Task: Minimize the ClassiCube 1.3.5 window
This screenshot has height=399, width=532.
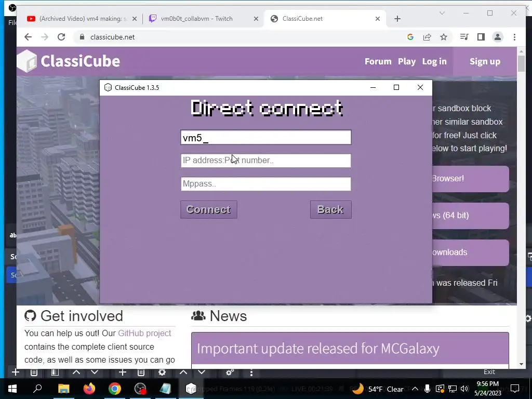Action: (x=373, y=87)
